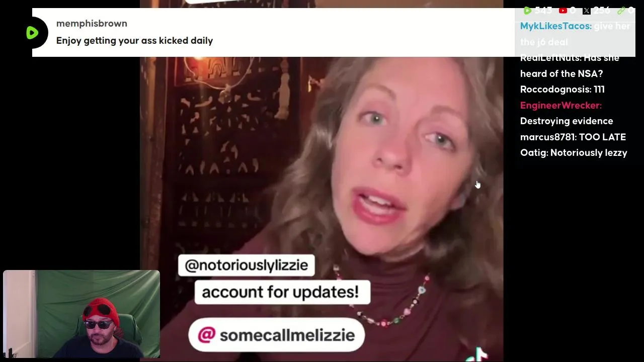Image resolution: width=644 pixels, height=362 pixels.
Task: Open RealLeftNuts chat username
Action: (x=550, y=58)
